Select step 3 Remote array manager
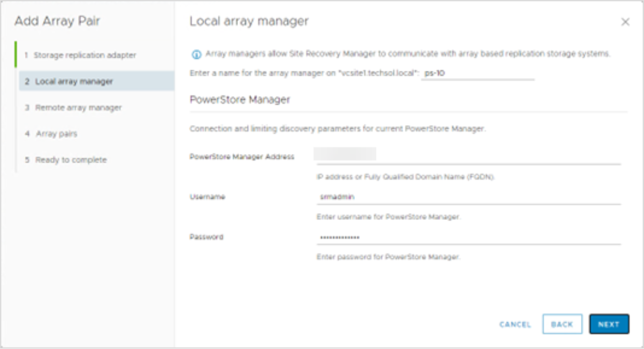The image size is (644, 349). (x=73, y=108)
